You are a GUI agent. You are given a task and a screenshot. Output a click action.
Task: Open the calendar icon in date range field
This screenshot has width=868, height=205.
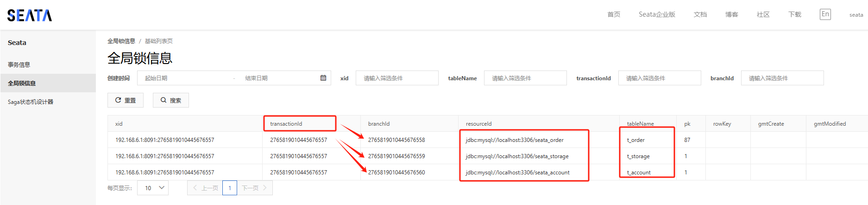coord(323,78)
